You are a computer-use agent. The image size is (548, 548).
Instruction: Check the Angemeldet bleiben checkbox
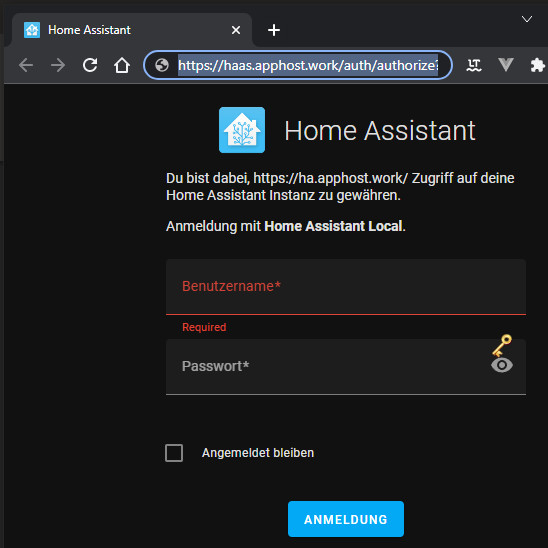pos(174,453)
